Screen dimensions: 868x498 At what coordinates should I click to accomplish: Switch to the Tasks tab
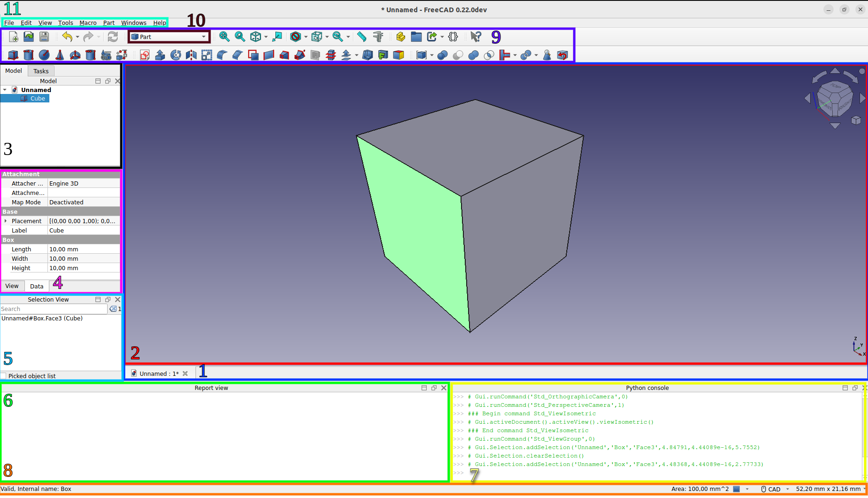point(41,70)
